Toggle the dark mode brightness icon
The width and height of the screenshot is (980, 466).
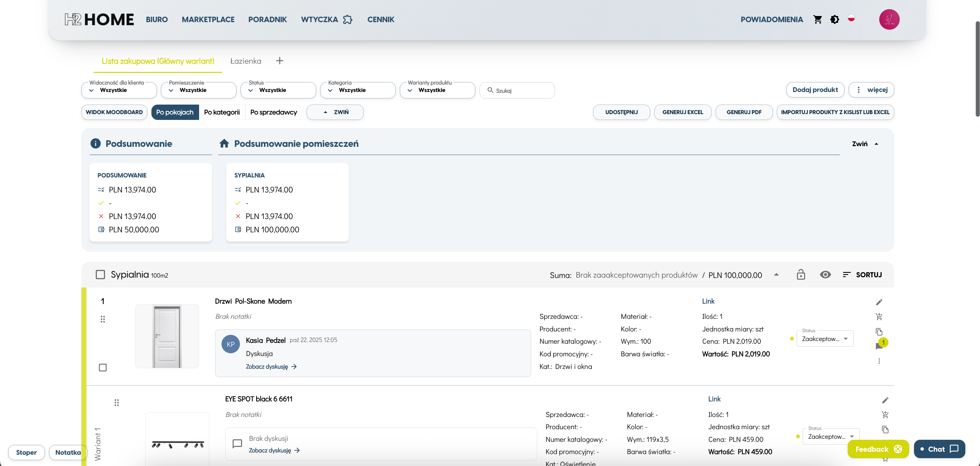tap(835, 19)
